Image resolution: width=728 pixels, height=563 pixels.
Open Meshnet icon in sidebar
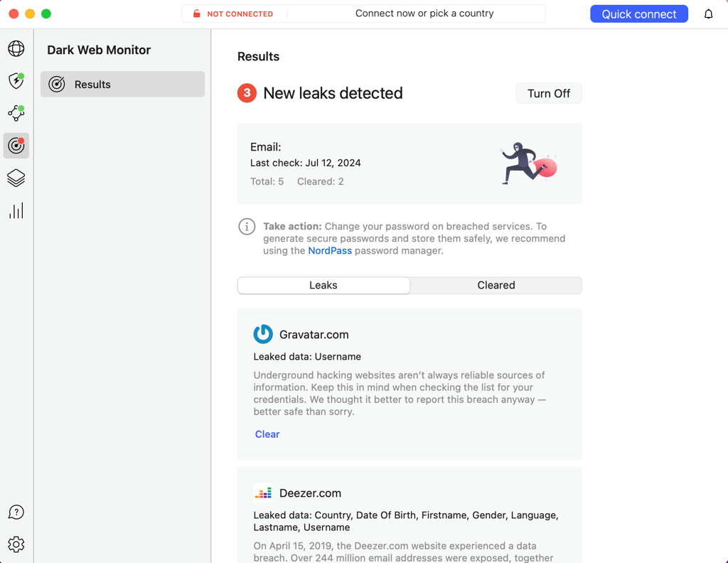[16, 113]
